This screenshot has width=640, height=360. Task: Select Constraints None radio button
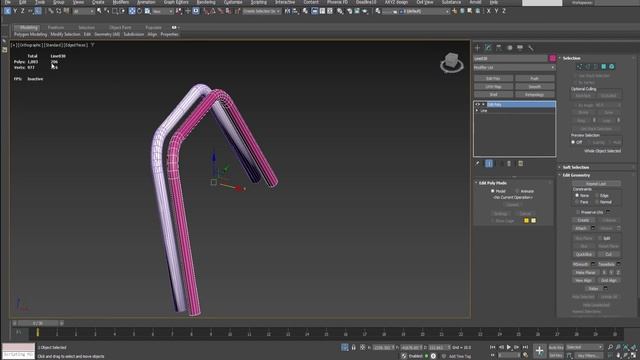[x=577, y=196]
